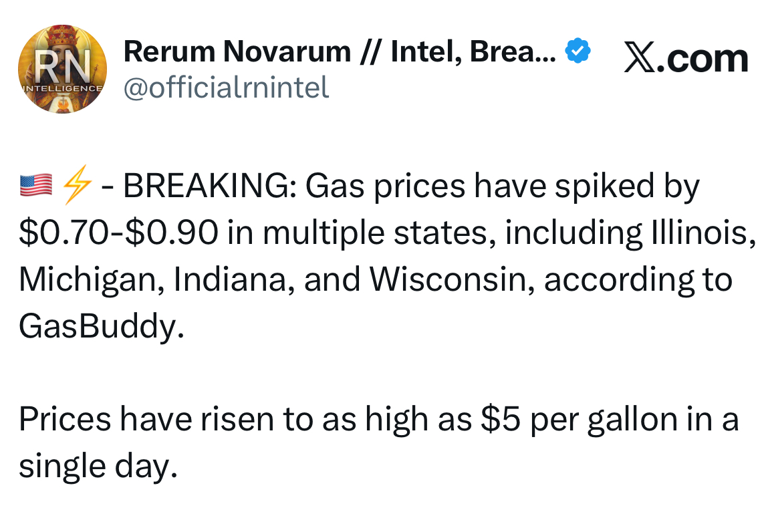
Task: Click the blue verified checkmark badge
Action: click(x=578, y=51)
